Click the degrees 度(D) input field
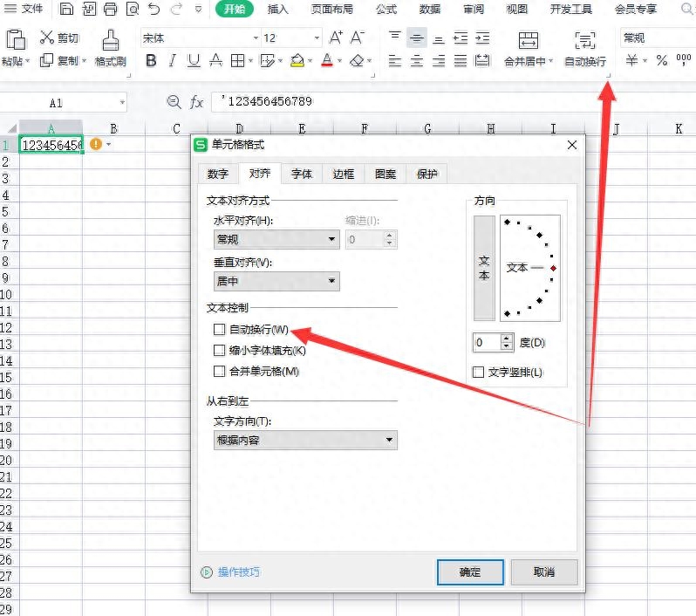The width and height of the screenshot is (696, 616). (x=487, y=342)
